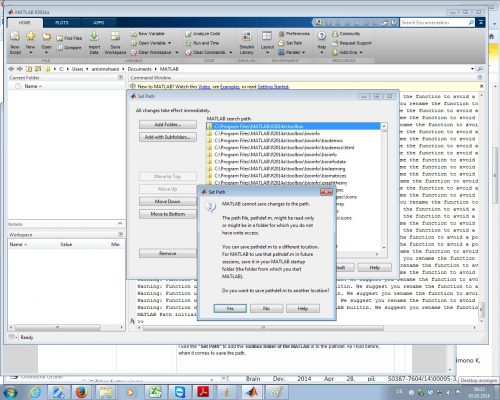Click the yellow plus New icon
The height and width of the screenshot is (400, 500).
point(31,36)
